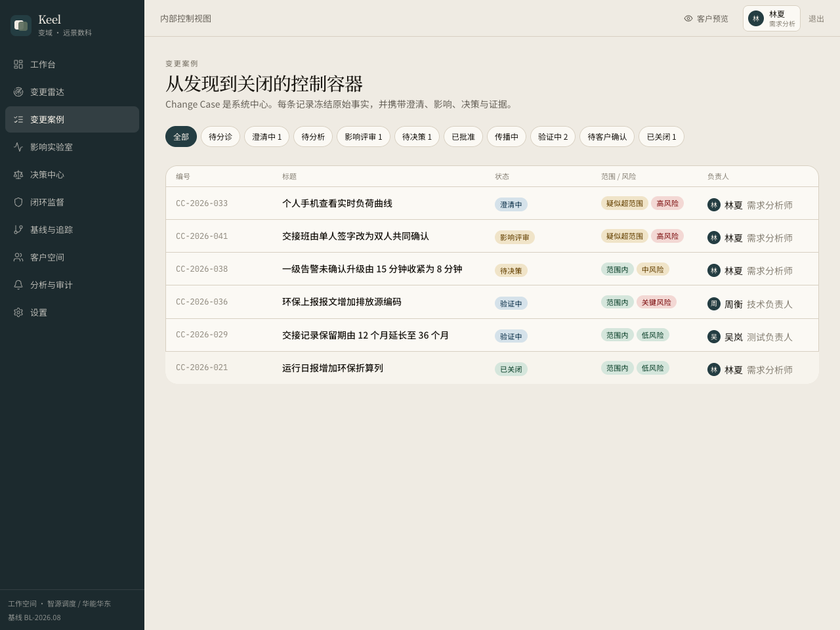Filter by 待决策 1 status
The height and width of the screenshot is (630, 840).
point(417,136)
